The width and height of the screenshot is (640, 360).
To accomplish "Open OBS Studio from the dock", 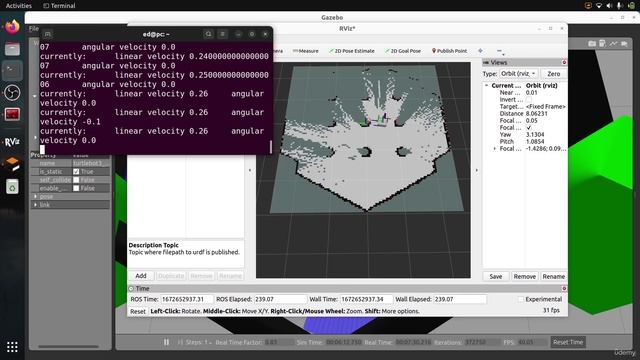I will (12, 93).
